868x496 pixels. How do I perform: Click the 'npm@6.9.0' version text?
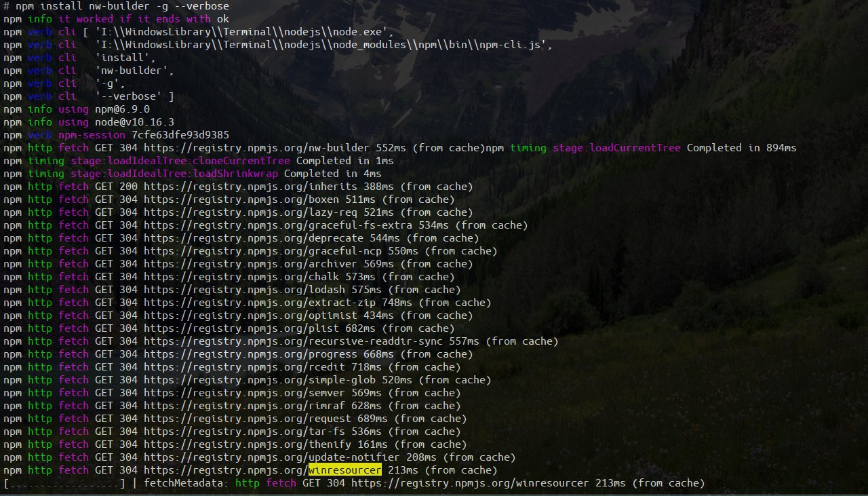[x=122, y=109]
